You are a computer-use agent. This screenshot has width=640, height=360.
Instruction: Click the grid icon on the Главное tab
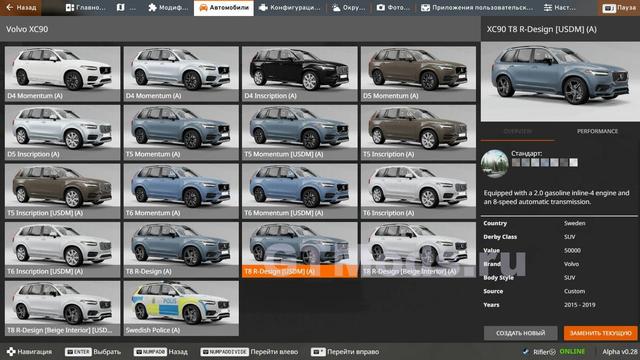[x=70, y=8]
